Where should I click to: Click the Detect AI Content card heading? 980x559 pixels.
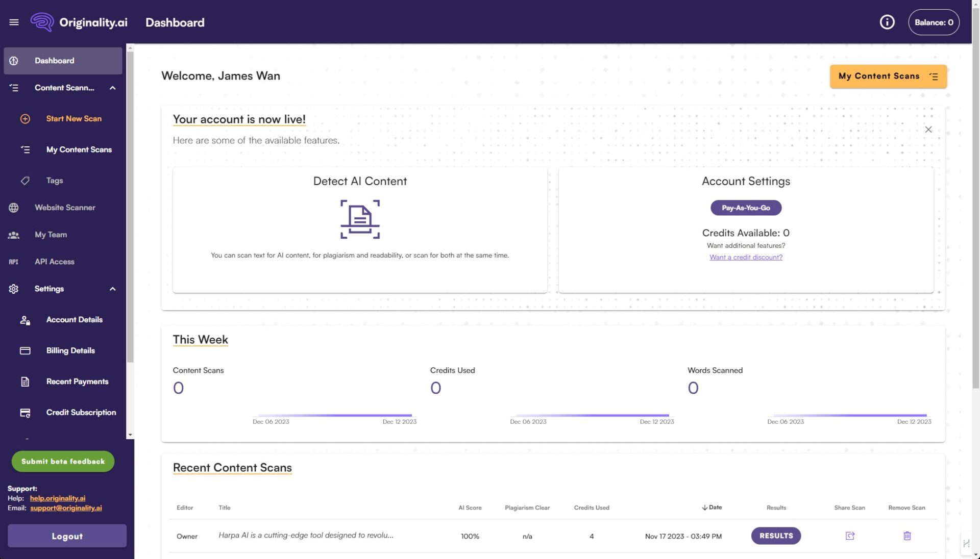(360, 182)
